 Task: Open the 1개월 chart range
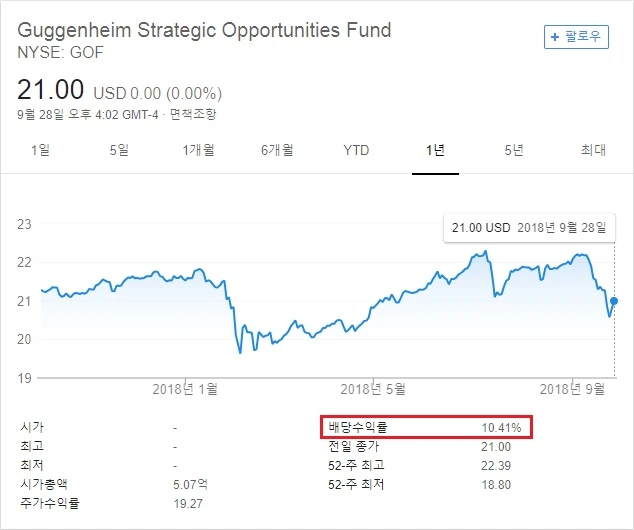198,150
